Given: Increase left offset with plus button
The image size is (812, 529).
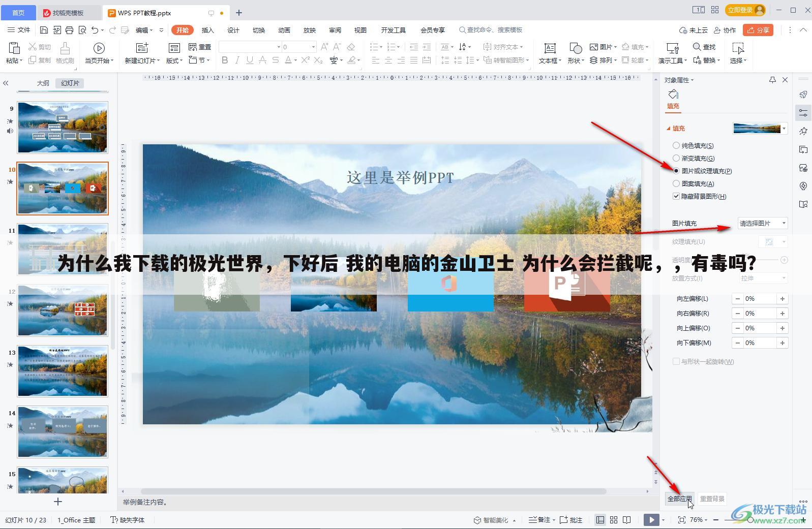Looking at the screenshot, I should point(783,299).
